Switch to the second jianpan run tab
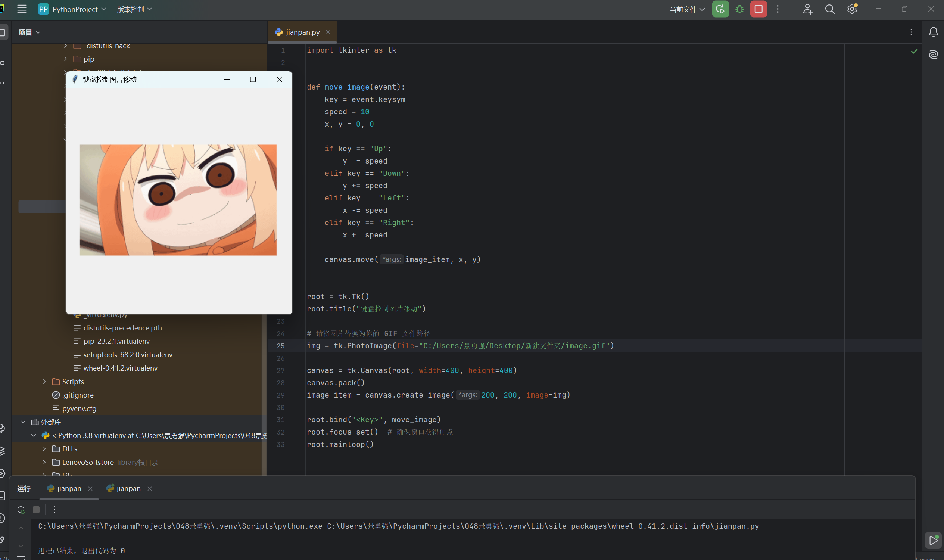The width and height of the screenshot is (944, 560). pyautogui.click(x=128, y=488)
